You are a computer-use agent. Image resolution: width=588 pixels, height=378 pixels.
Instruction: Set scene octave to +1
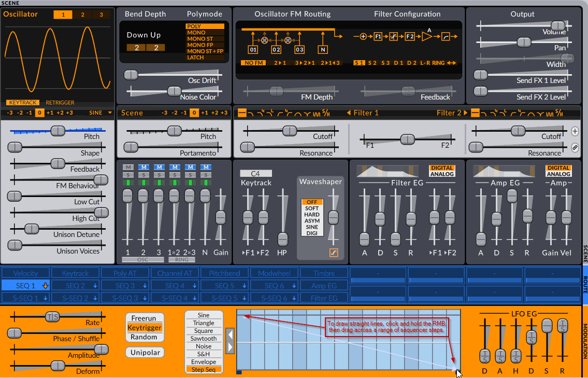pos(204,113)
